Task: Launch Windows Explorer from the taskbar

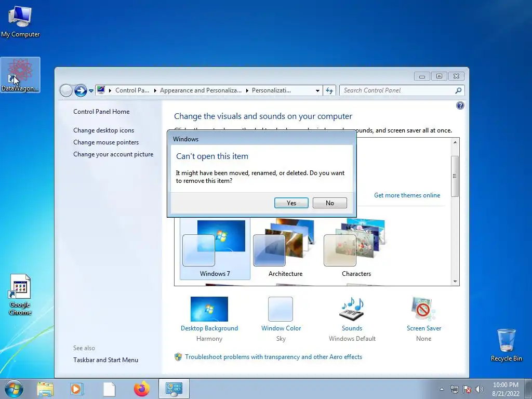Action: coord(45,389)
